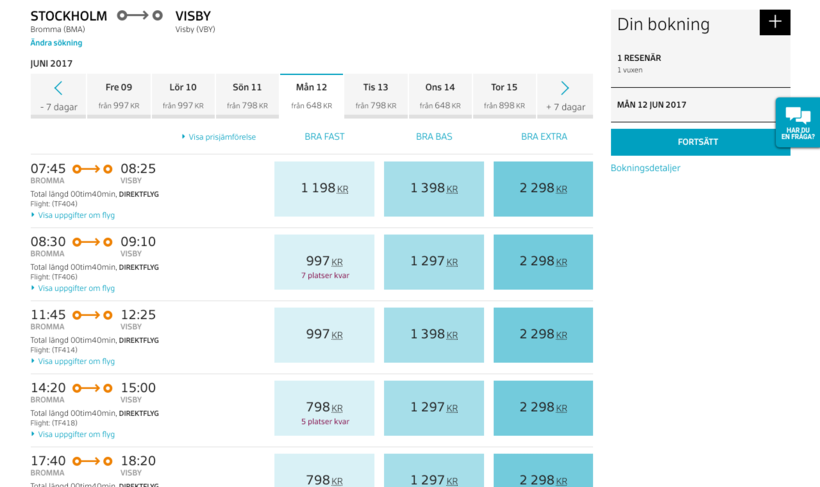Click the 09:10 arrival time

[x=138, y=242]
